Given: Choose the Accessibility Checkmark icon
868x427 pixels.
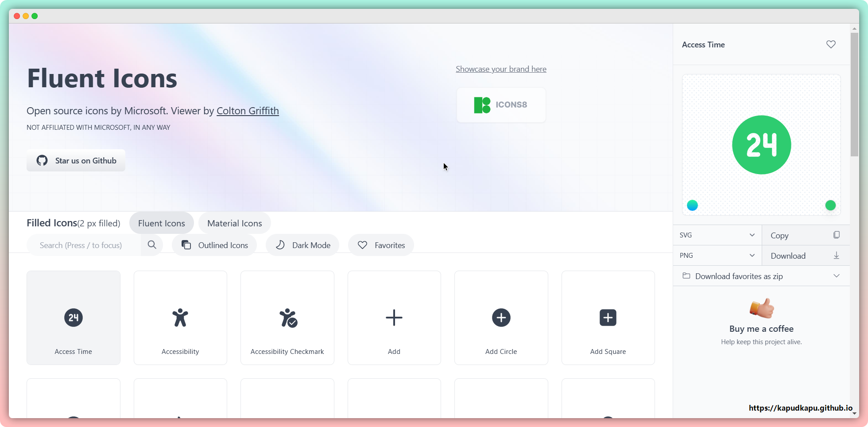Looking at the screenshot, I should coord(287,318).
